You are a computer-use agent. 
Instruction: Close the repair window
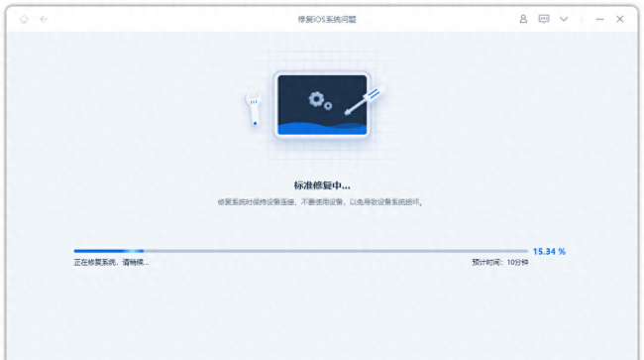[620, 19]
